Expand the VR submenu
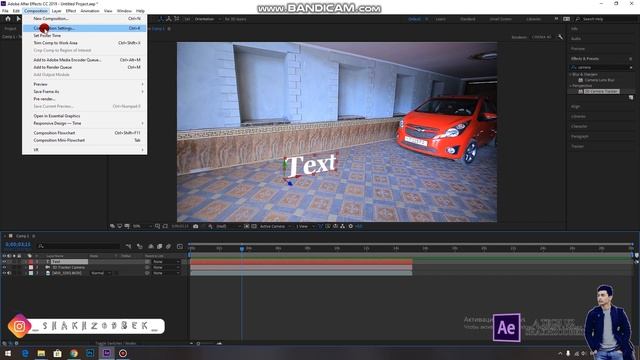Screen dimensions: 640x360 coord(84,150)
